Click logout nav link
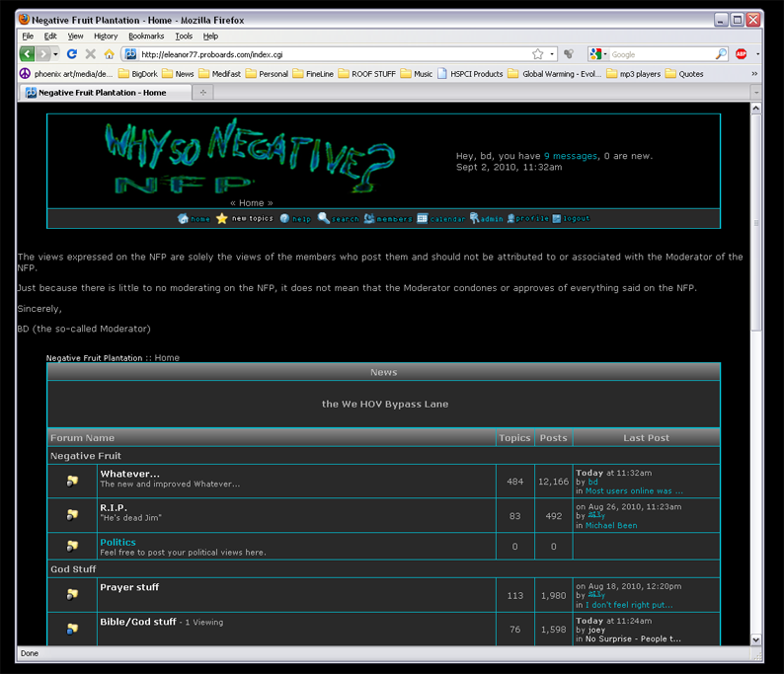Viewport: 784px width, 674px height. (571, 219)
